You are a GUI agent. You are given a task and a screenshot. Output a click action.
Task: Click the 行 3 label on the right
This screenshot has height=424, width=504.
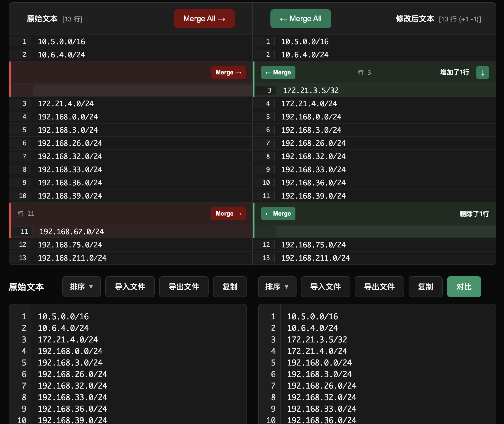point(364,72)
